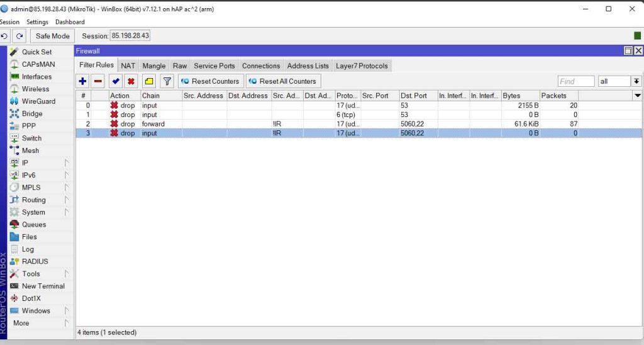Open the Settings menu
644x345 pixels.
point(37,22)
